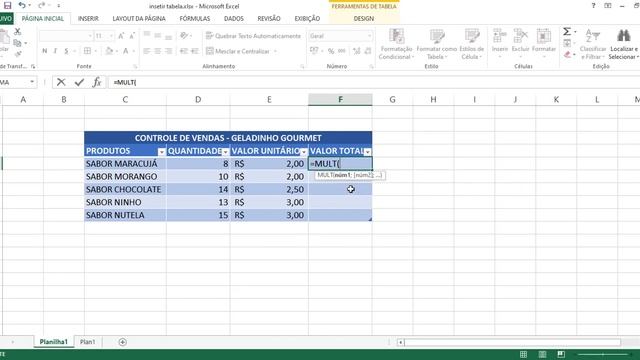Click the Copy icon
This screenshot has width=640, height=360.
tap(17, 43)
